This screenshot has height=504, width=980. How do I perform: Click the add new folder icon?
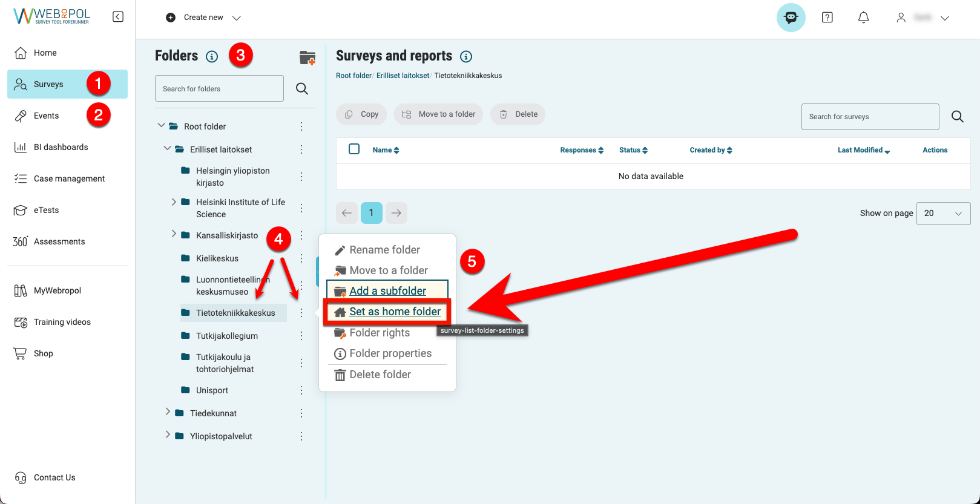pos(307,57)
